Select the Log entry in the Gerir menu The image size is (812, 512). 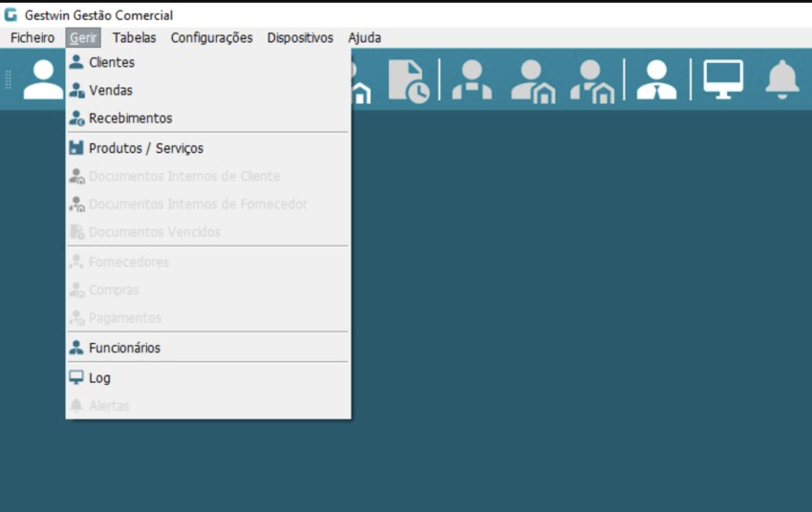[99, 378]
